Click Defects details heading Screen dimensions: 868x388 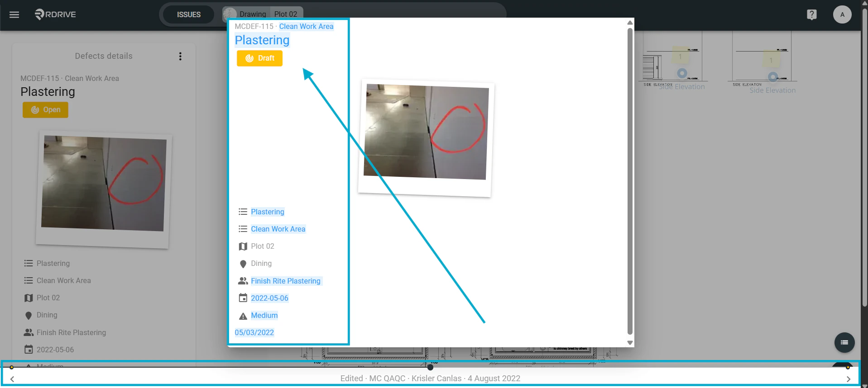click(104, 56)
